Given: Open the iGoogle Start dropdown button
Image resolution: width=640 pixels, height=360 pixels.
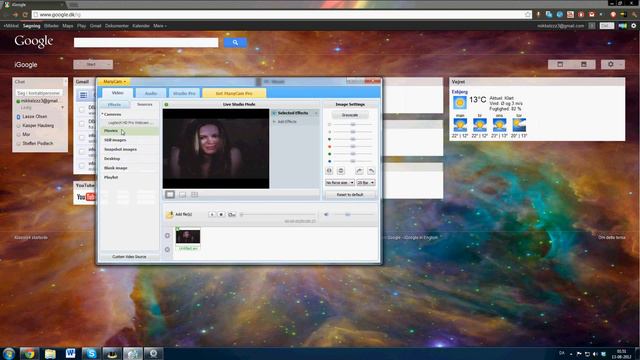Looking at the screenshot, I should tap(93, 64).
